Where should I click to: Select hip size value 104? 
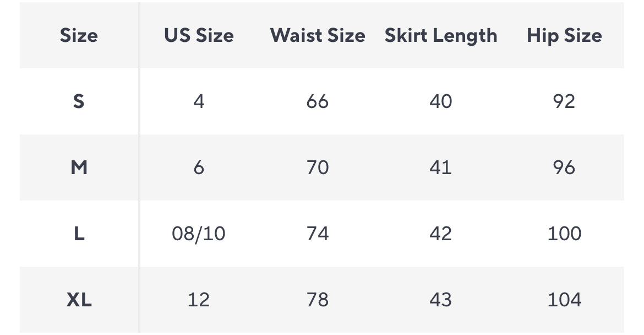coord(564,300)
